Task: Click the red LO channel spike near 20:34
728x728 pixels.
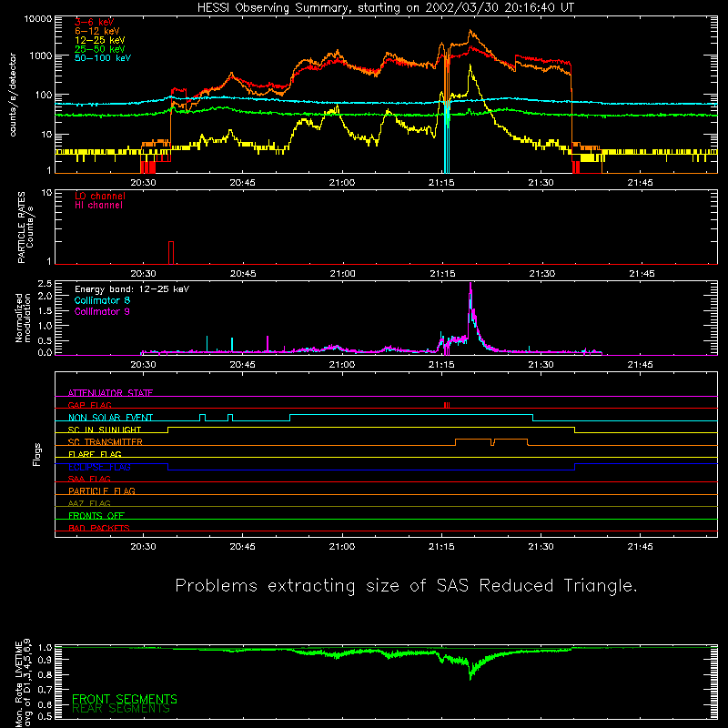Action: tap(171, 253)
